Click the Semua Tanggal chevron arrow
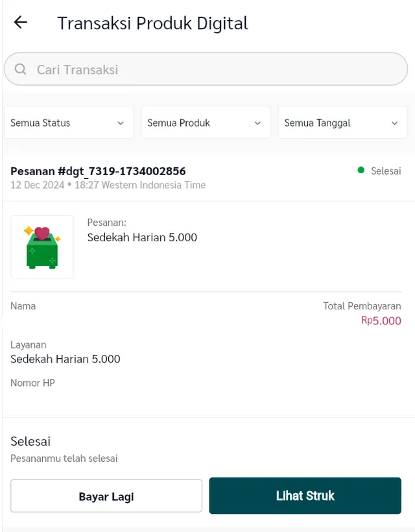This screenshot has height=532, width=415. pyautogui.click(x=395, y=123)
